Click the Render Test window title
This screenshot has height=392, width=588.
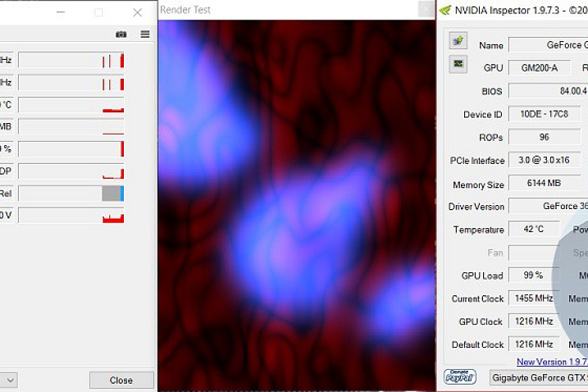tap(185, 10)
